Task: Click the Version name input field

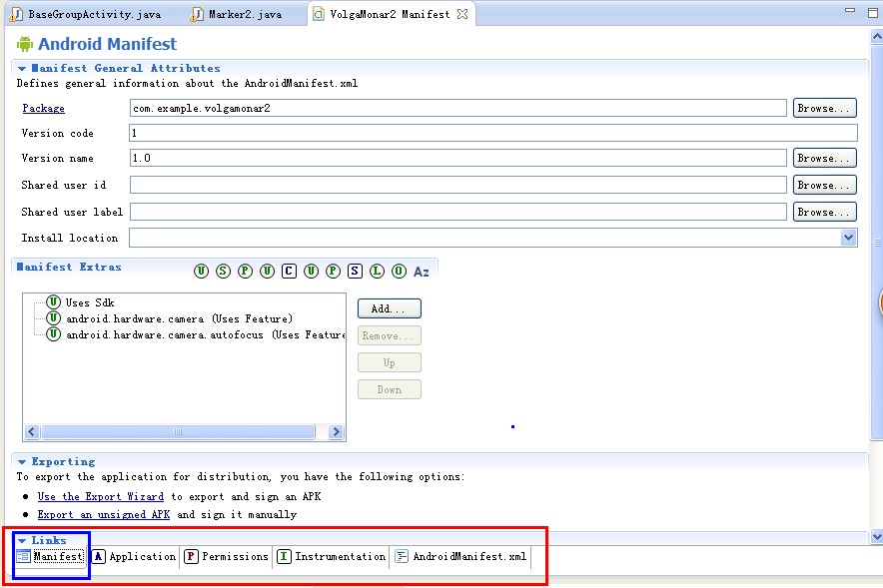Action: pyautogui.click(x=457, y=158)
